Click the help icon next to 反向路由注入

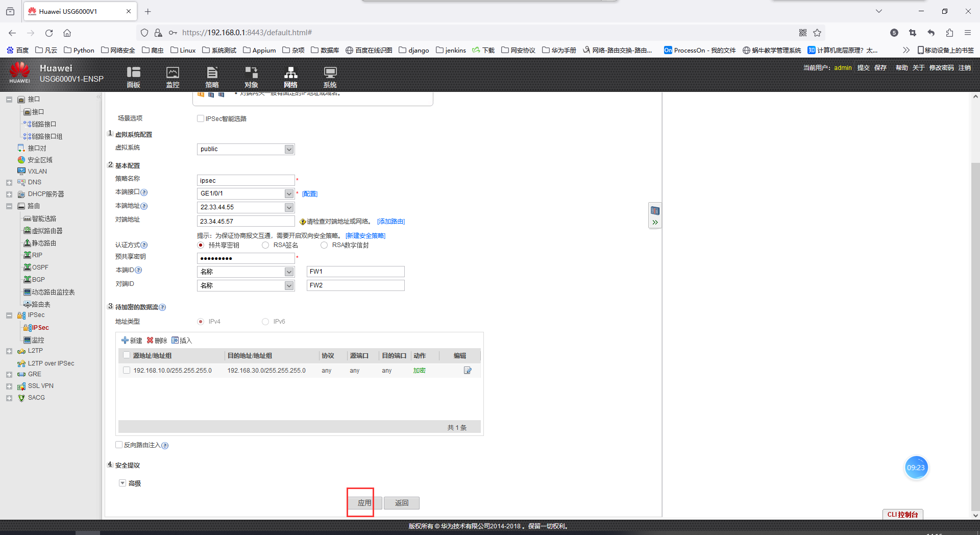165,446
